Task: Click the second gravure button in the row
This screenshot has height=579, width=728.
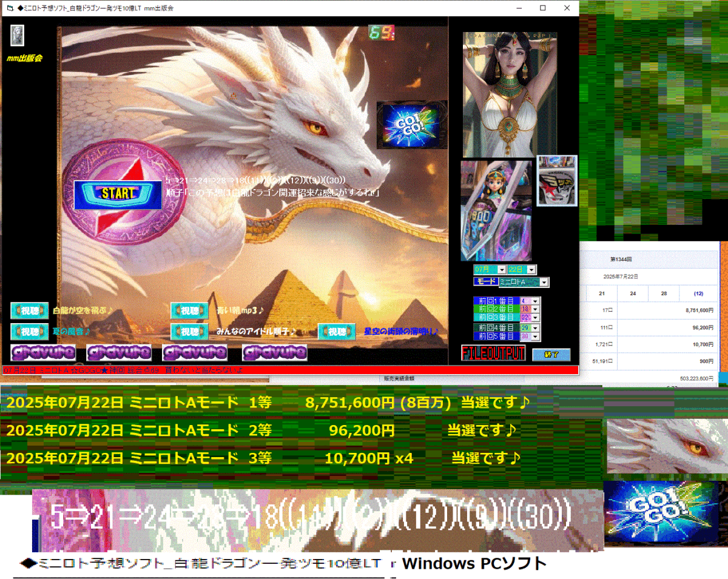Action: pyautogui.click(x=119, y=352)
